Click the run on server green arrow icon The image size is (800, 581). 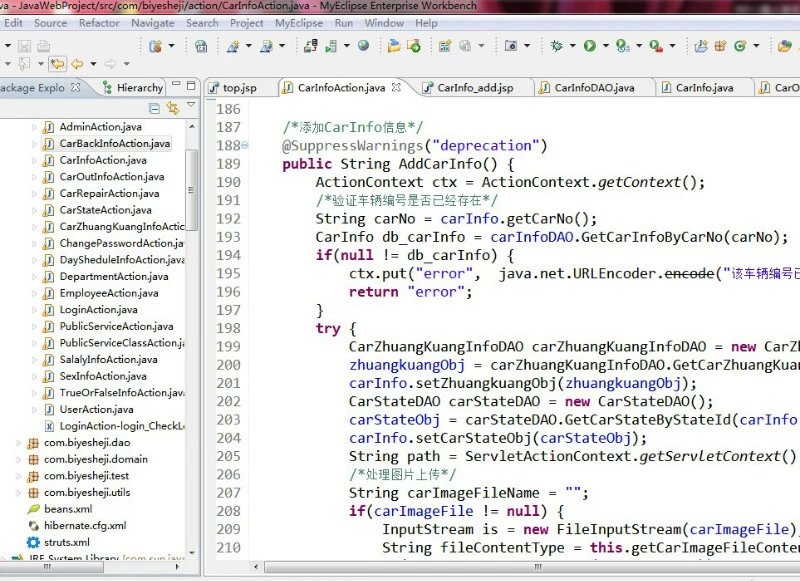[x=331, y=46]
